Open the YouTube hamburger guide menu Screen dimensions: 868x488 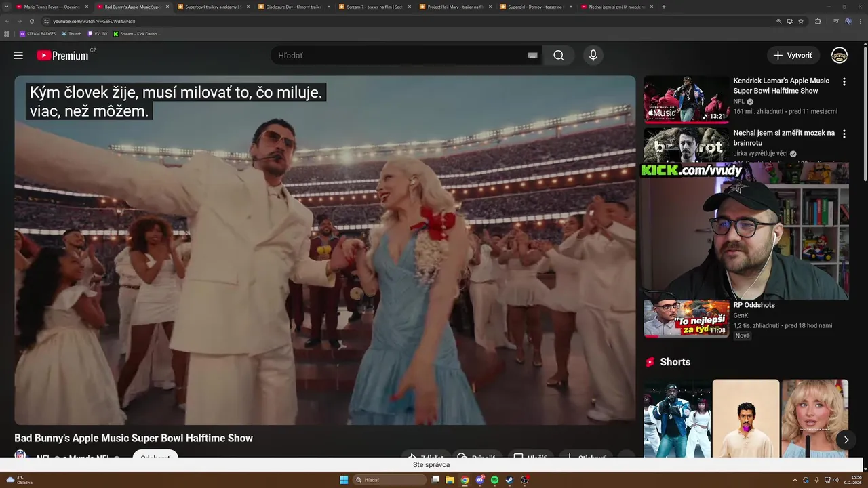click(18, 56)
